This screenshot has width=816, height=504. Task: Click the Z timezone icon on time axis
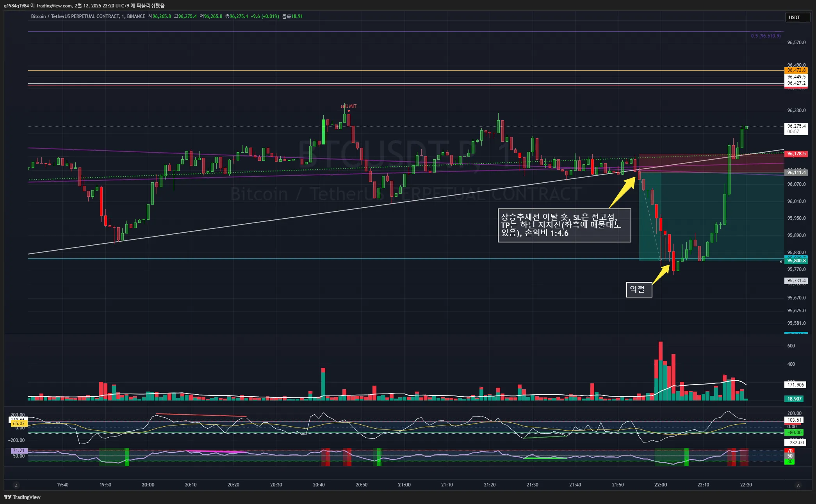16,485
